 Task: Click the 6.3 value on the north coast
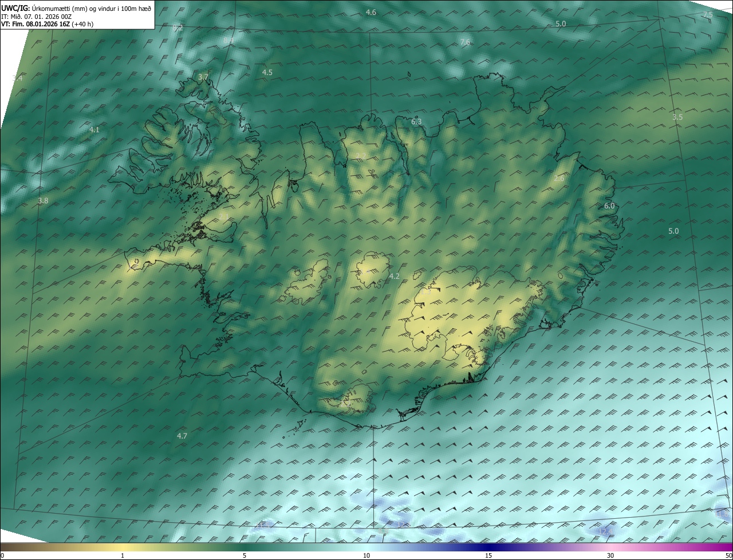416,122
